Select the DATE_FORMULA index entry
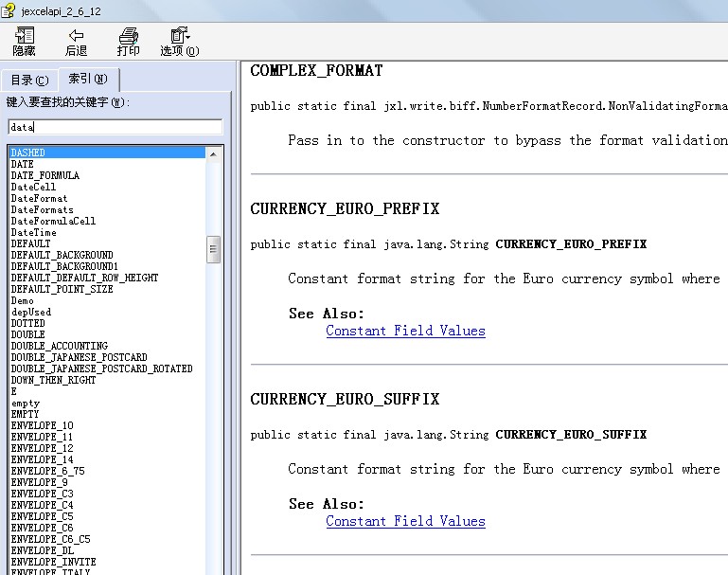This screenshot has width=728, height=575. coord(45,175)
